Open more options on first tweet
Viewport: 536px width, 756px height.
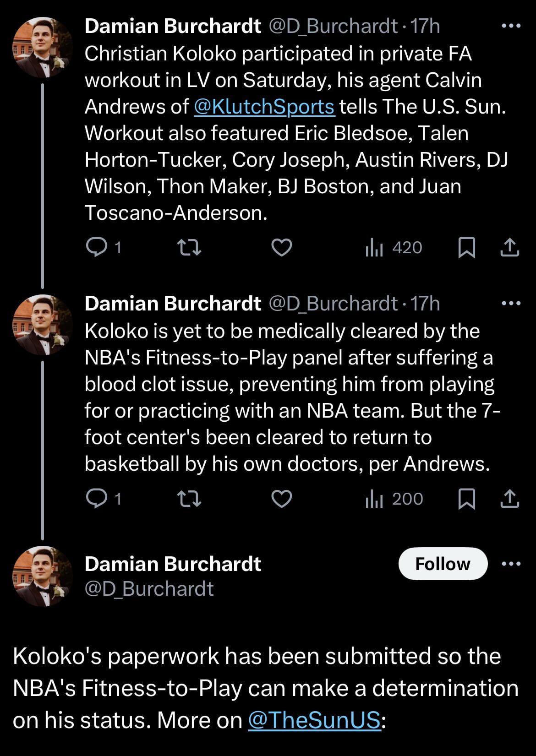point(511,27)
